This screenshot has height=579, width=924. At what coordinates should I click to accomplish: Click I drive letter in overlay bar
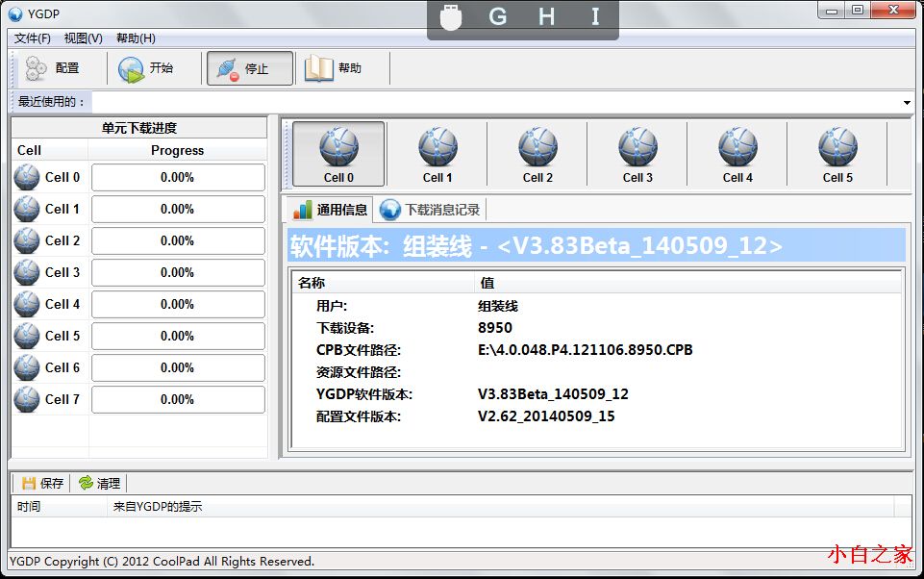(595, 16)
